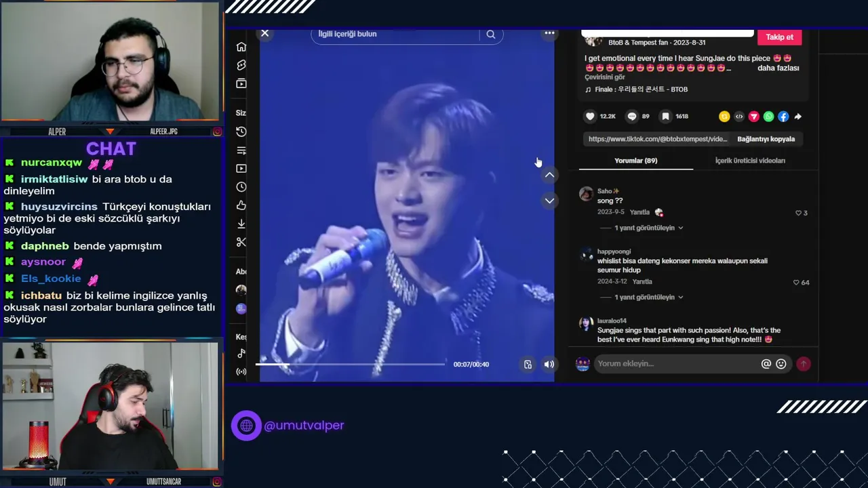
Task: Open the History icon in sidebar
Action: (x=241, y=131)
